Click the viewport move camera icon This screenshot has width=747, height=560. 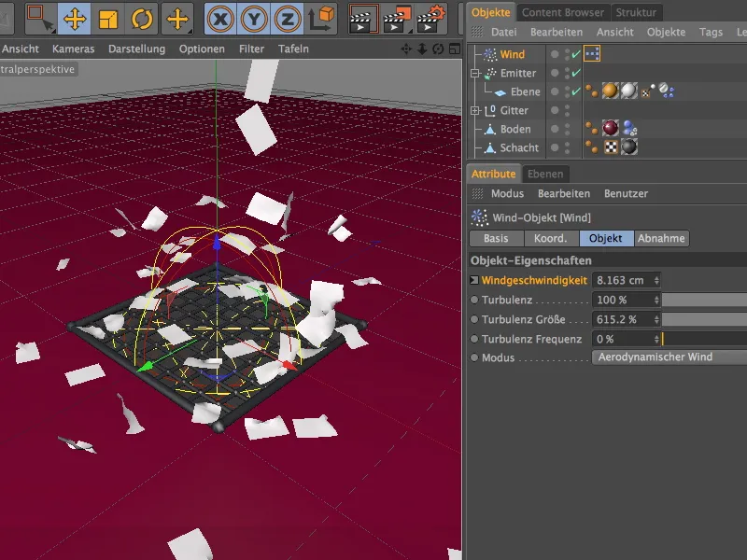coord(406,49)
